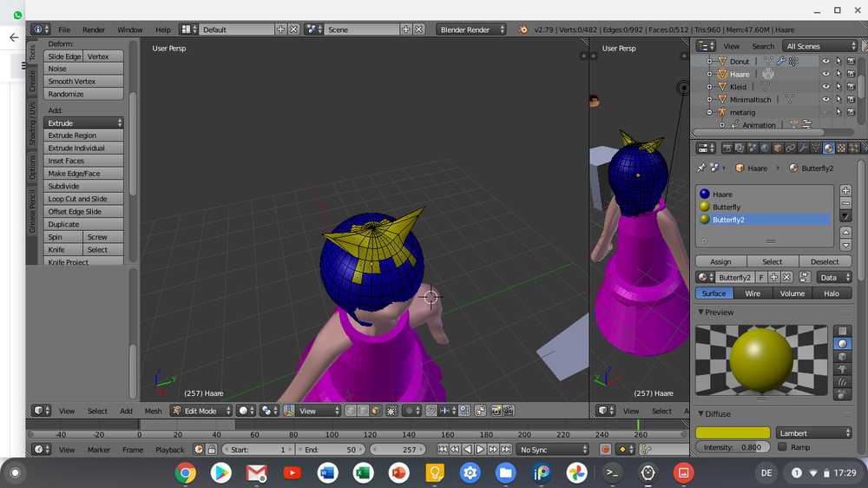The height and width of the screenshot is (488, 868).
Task: Open the Edit Mode dropdown
Action: click(201, 411)
